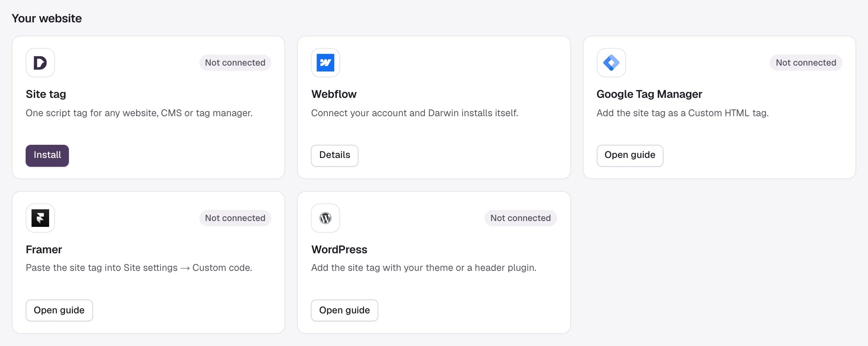Open Webflow Details
The width and height of the screenshot is (868, 346).
pyautogui.click(x=335, y=155)
